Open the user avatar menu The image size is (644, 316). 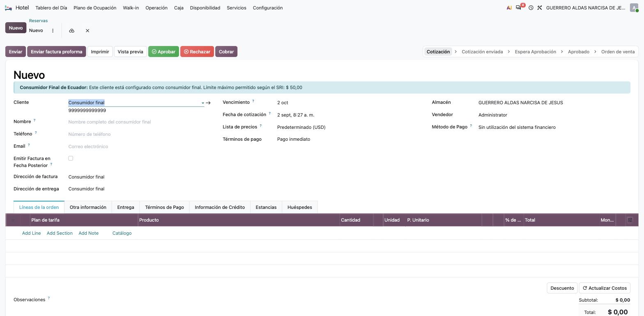click(x=634, y=8)
